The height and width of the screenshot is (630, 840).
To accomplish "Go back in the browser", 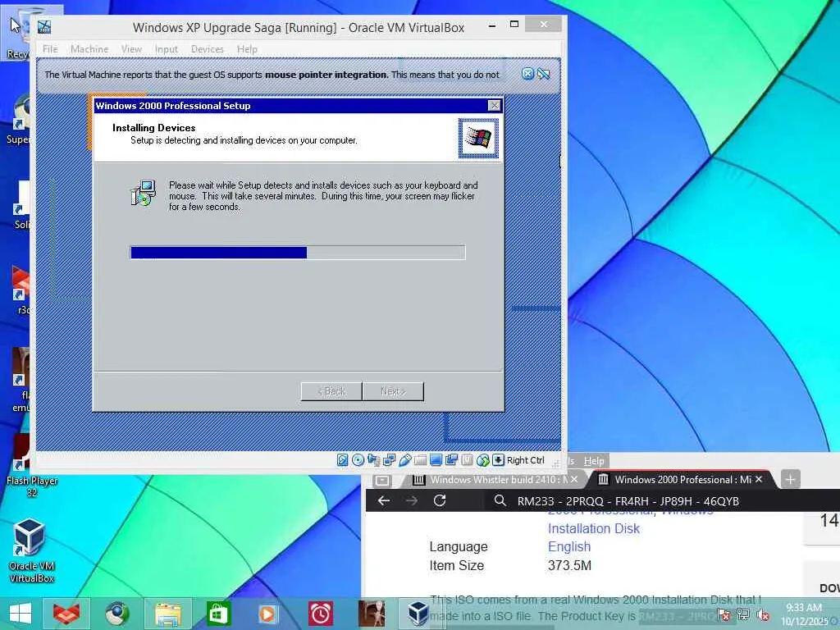I will 384,500.
